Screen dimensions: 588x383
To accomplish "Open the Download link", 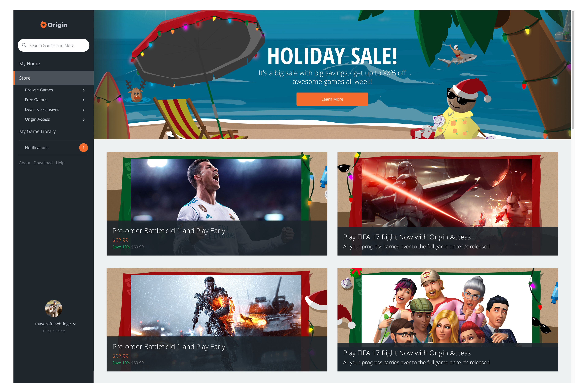I will (43, 163).
